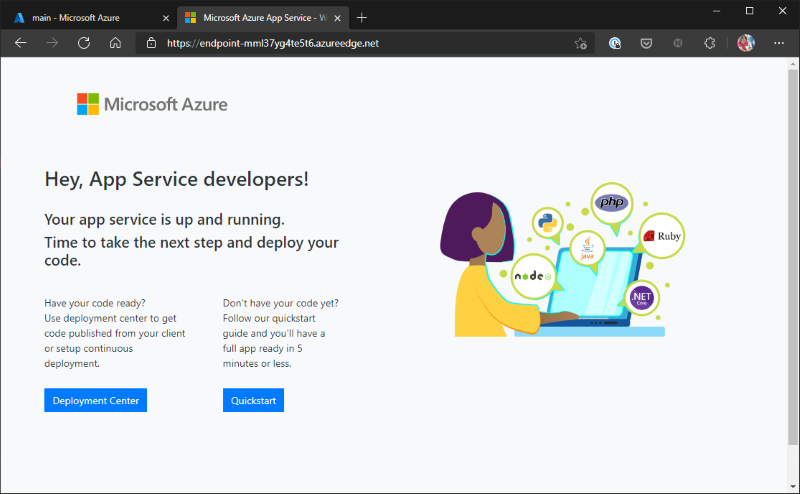Open the Extensions puzzle piece icon

(x=710, y=43)
